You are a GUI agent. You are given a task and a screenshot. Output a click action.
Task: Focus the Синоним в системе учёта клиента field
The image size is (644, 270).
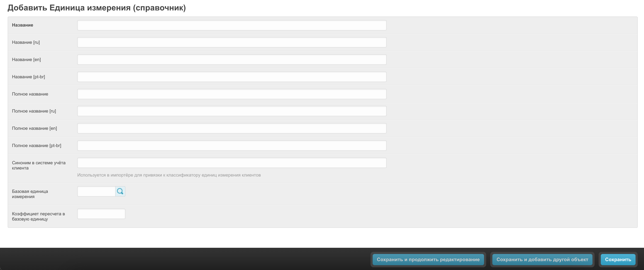pyautogui.click(x=232, y=163)
